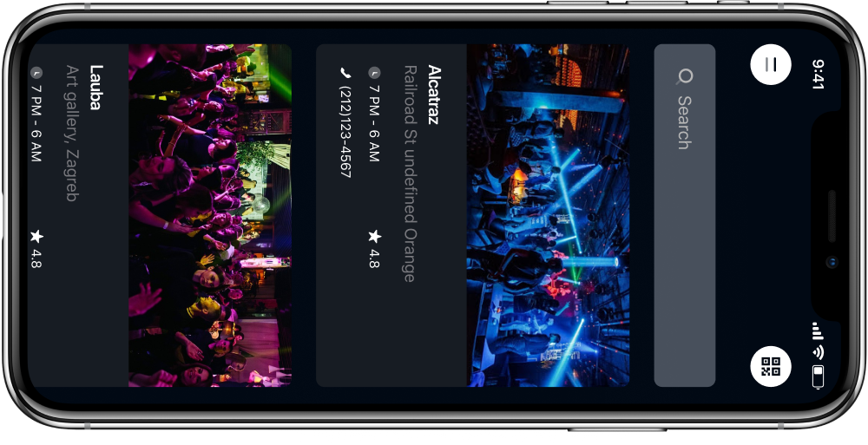868x445 pixels.
Task: Click the Wi-Fi status icon
Action: pyautogui.click(x=819, y=352)
